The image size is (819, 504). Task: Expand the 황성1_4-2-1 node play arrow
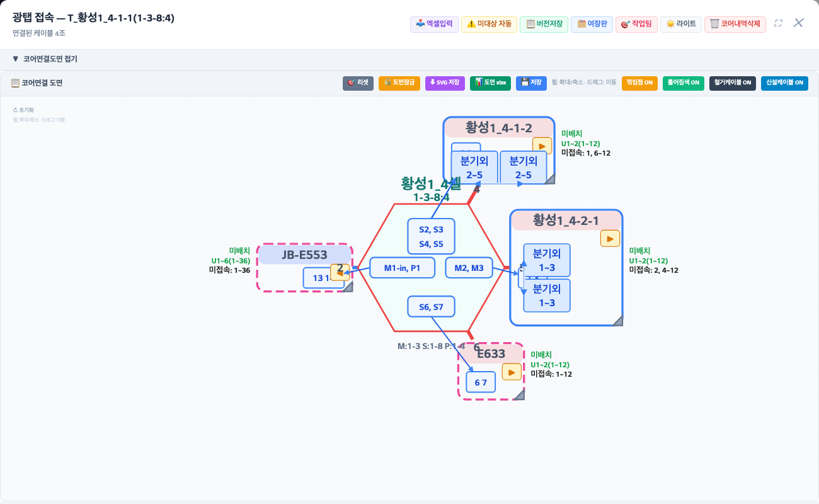(610, 239)
